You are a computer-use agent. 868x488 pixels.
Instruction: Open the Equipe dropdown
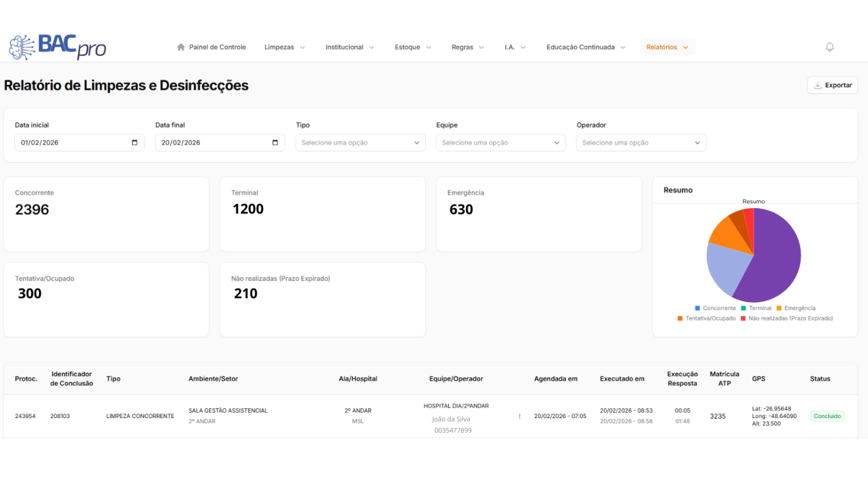click(501, 142)
